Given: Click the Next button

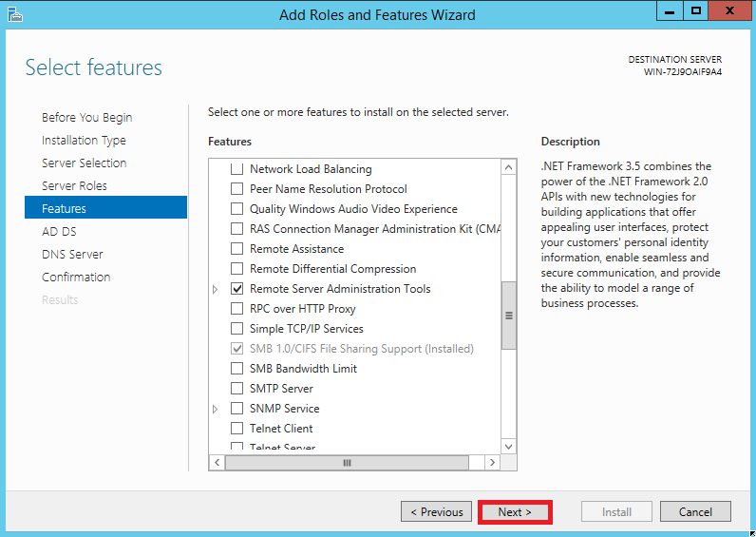Looking at the screenshot, I should [515, 512].
